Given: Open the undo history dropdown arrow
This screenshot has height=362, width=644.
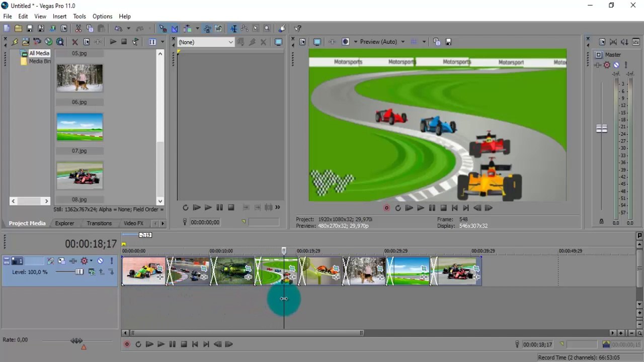Looking at the screenshot, I should pos(128,29).
